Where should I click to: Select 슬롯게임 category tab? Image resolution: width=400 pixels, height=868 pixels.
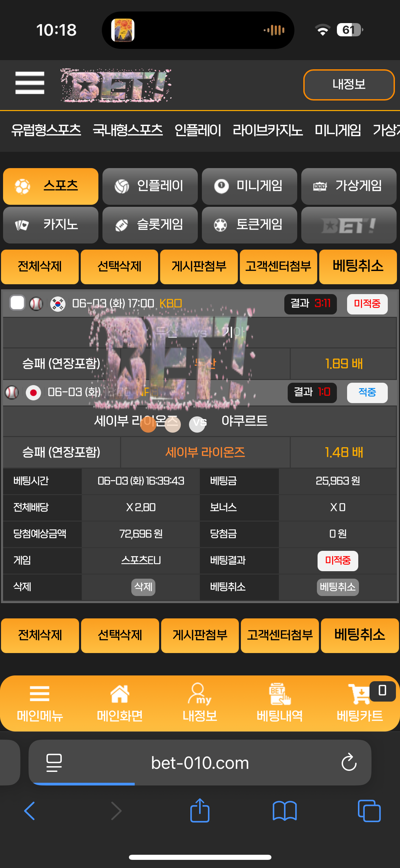(150, 225)
